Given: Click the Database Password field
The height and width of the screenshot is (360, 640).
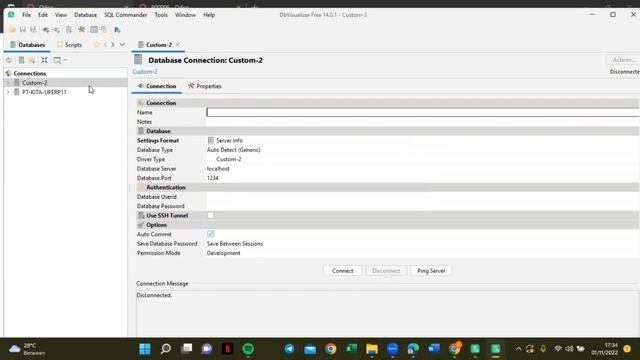Looking at the screenshot, I should pyautogui.click(x=422, y=206).
